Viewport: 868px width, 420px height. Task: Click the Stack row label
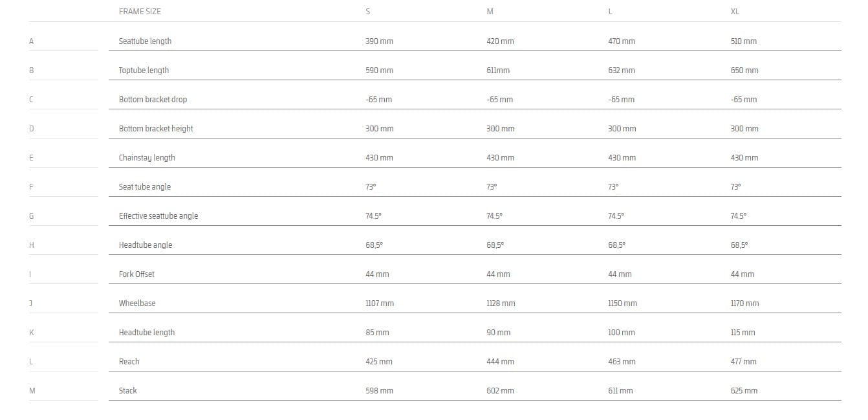(127, 390)
